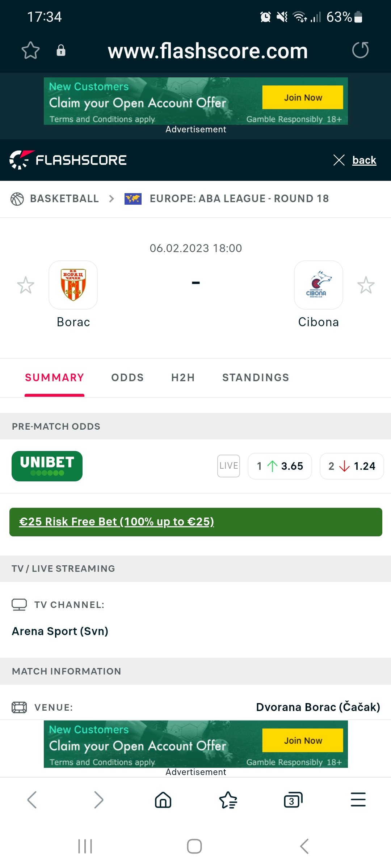Open the browser tabs switcher showing 3
The image size is (391, 868).
[293, 800]
